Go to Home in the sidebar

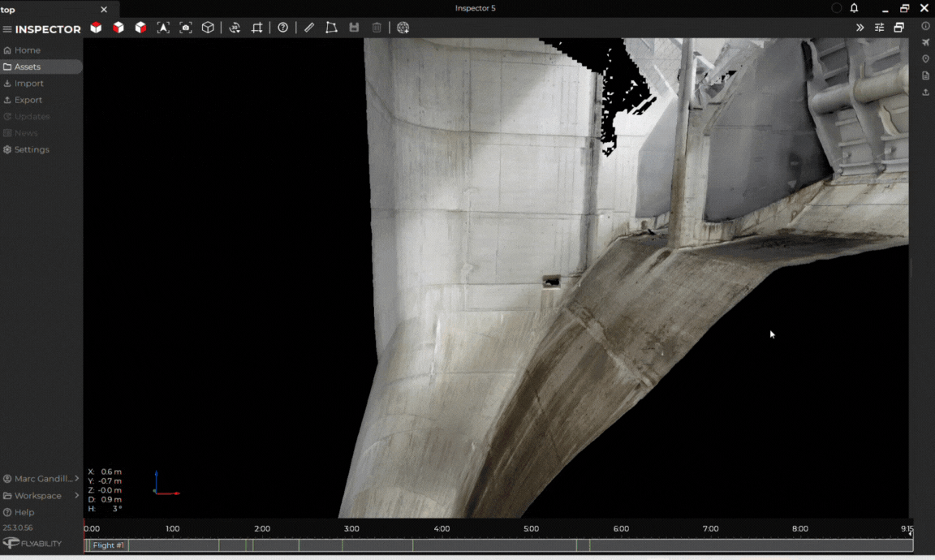click(27, 50)
